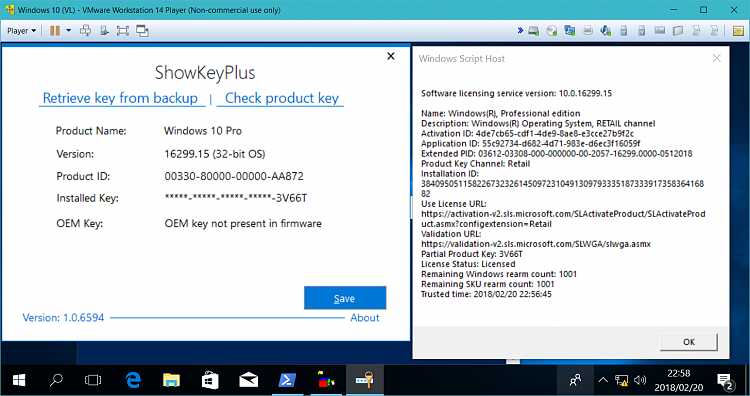Image resolution: width=750 pixels, height=396 pixels.
Task: Open the message log note icon
Action: pyautogui.click(x=739, y=31)
